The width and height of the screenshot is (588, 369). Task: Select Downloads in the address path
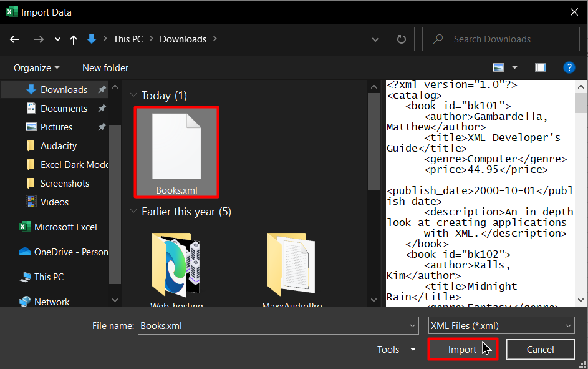[x=183, y=39]
